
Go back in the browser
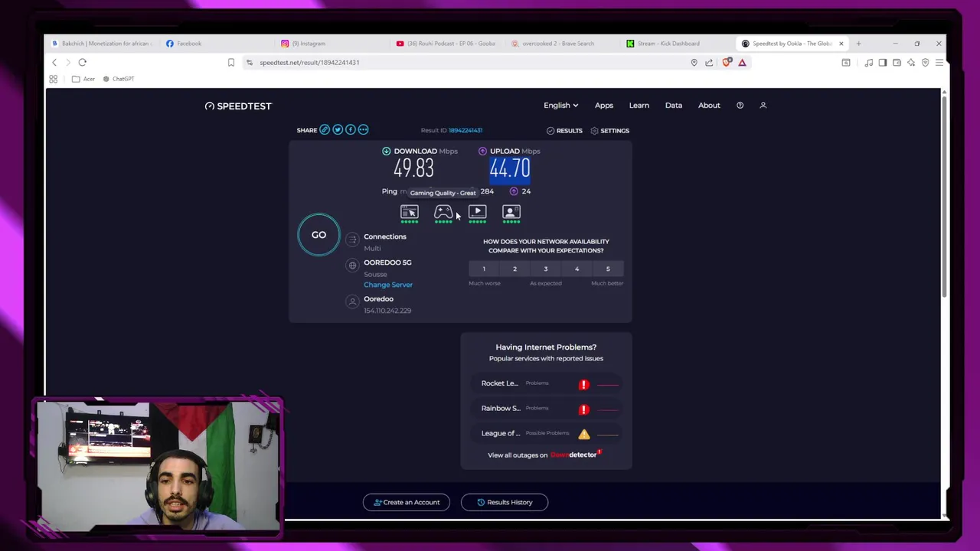54,62
